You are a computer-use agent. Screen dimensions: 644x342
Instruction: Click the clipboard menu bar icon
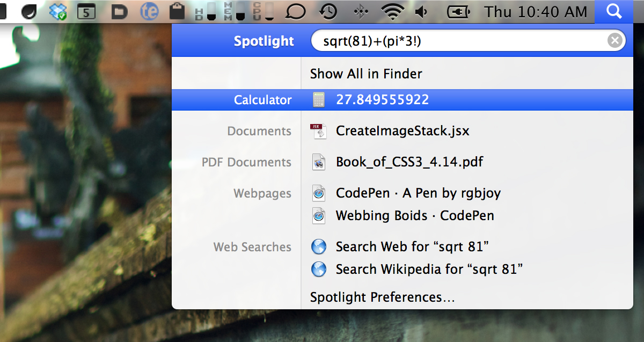(177, 11)
